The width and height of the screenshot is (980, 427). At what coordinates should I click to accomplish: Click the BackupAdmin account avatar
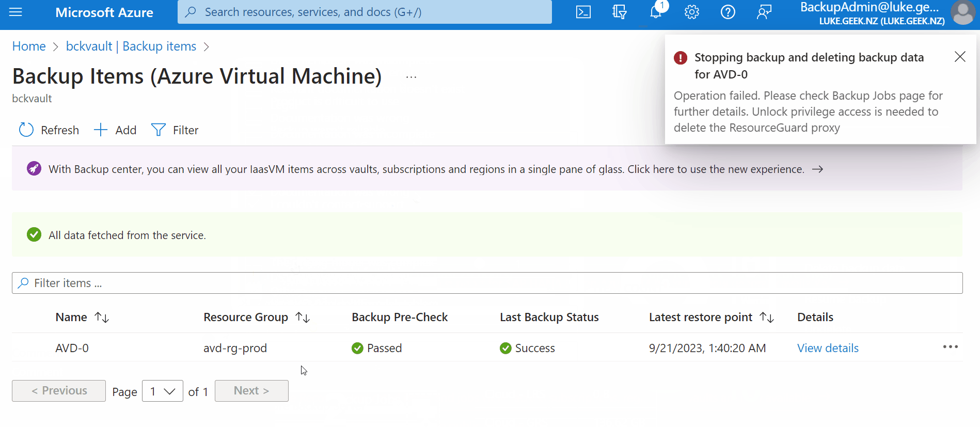(x=963, y=12)
